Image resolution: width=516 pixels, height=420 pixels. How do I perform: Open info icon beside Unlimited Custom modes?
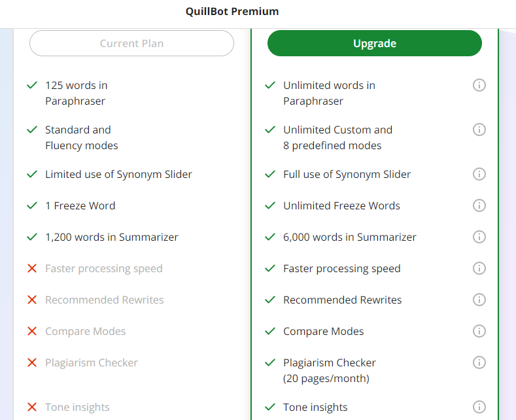coord(479,130)
